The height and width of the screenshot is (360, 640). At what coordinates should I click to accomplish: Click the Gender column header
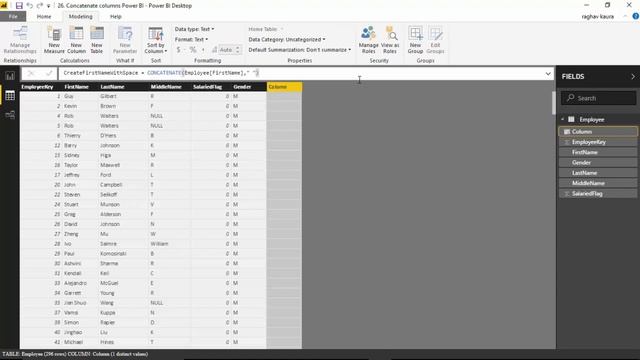[249, 87]
